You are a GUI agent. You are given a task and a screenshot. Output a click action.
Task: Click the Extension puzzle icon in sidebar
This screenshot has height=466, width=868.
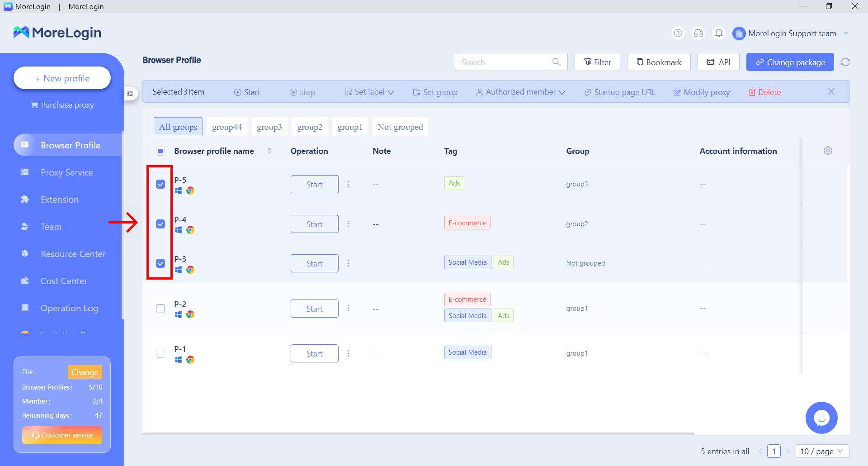[25, 199]
